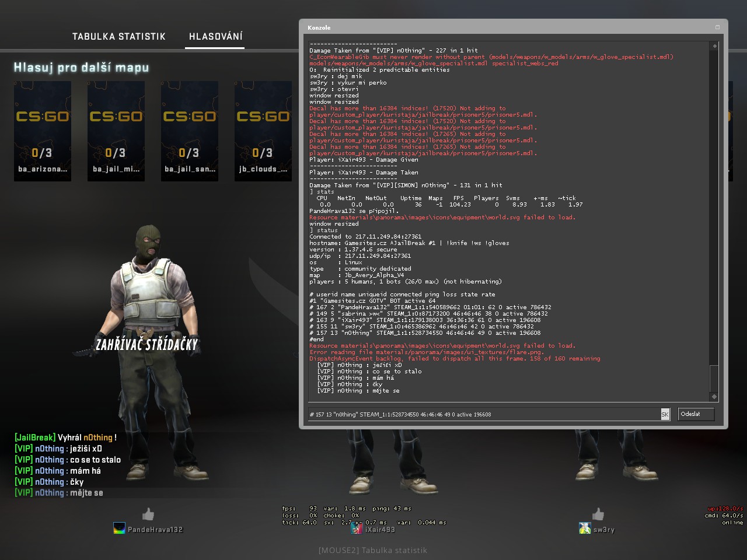This screenshot has height=560, width=747.
Task: Give thumbs up to sw3ry
Action: tap(598, 514)
